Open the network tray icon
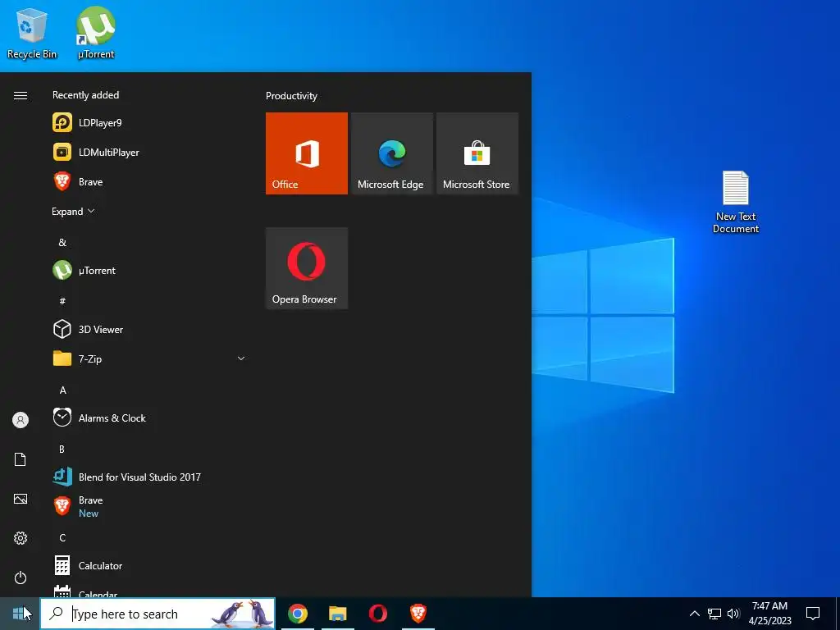This screenshot has width=840, height=630. pos(714,614)
